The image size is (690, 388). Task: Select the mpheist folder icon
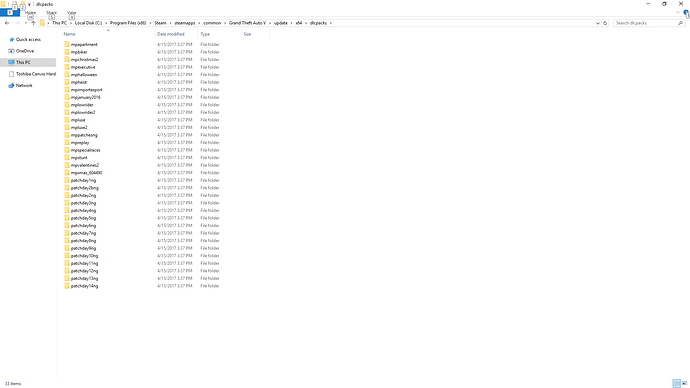tap(67, 82)
